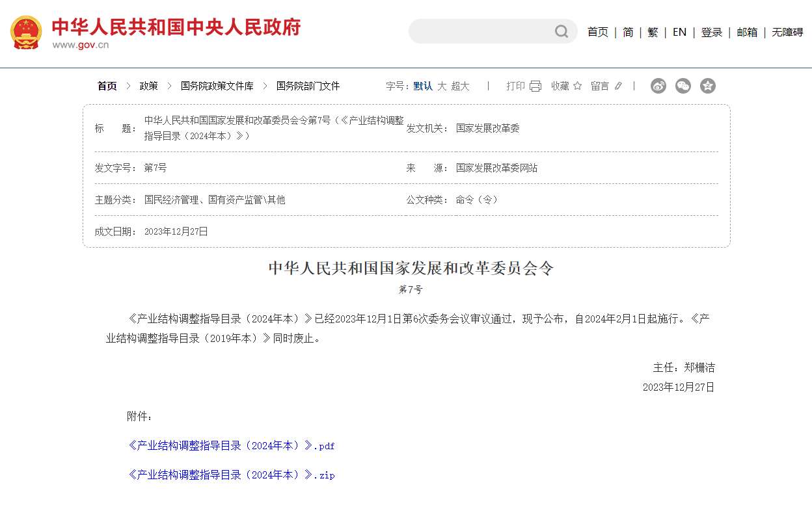Download the 产业结构调整指导目录 .zip attachment
This screenshot has height=511, width=812.
pos(232,475)
